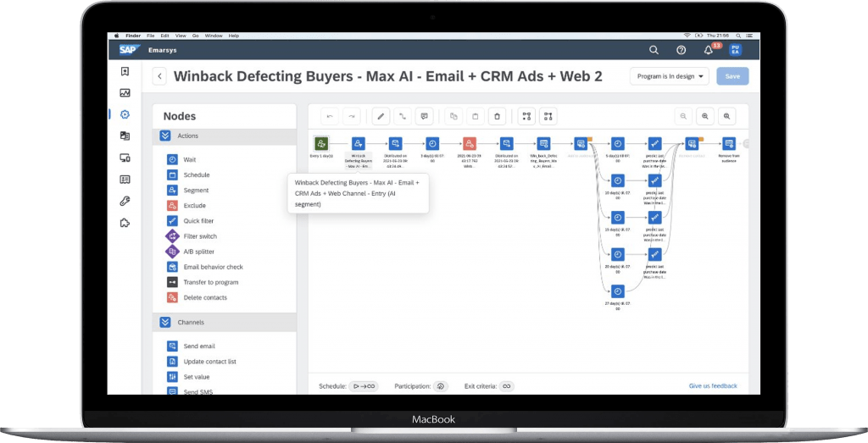Screen dimensions: 868x443
Task: Open the 'Program is In design' dropdown
Action: pyautogui.click(x=668, y=76)
